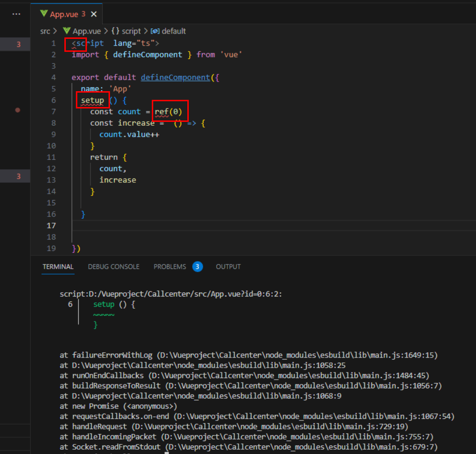Viewport: 476px width, 454px height.
Task: Click green setup () { in terminal output
Action: 114,304
